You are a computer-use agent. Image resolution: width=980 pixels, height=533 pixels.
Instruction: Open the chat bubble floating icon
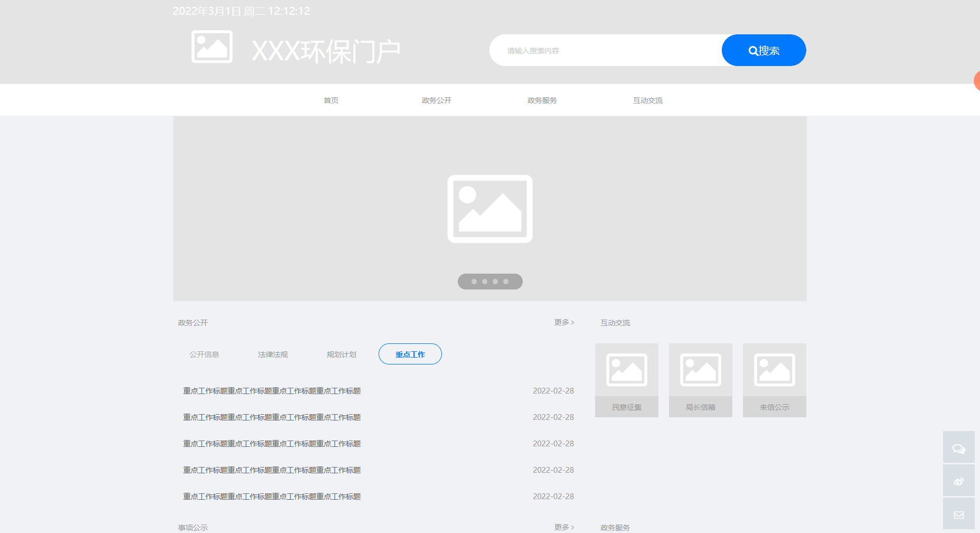pyautogui.click(x=959, y=447)
